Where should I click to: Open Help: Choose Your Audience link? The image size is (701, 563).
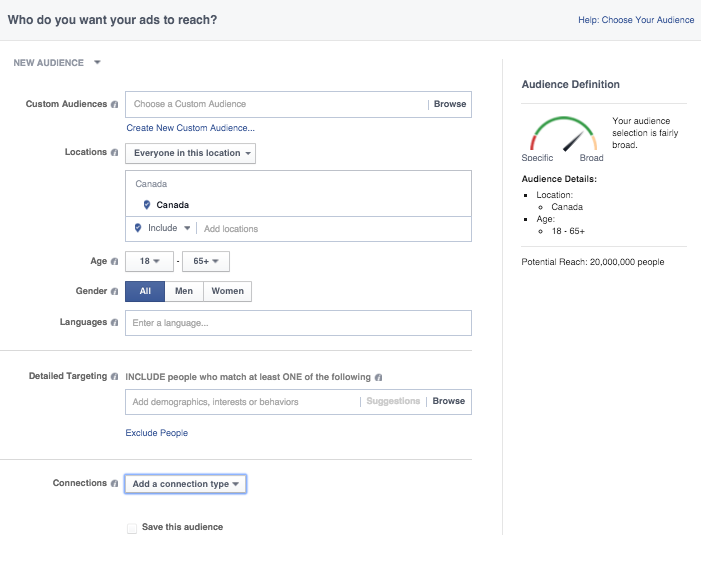click(x=636, y=20)
